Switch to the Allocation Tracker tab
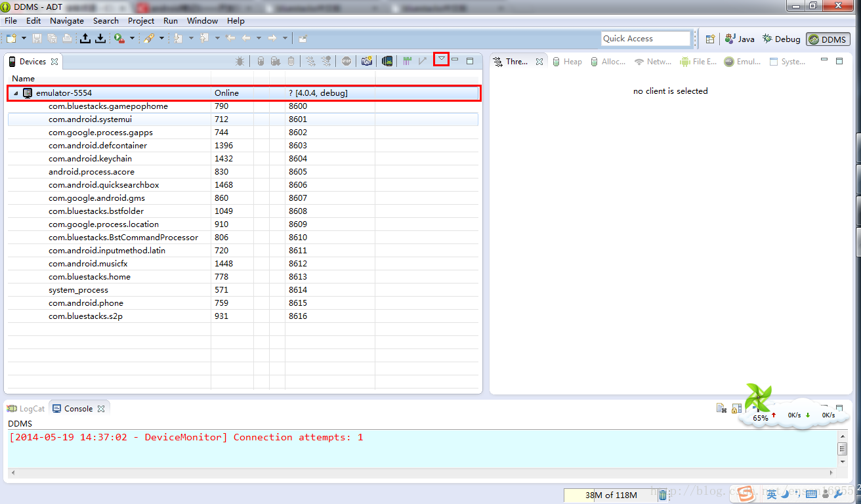 click(607, 62)
